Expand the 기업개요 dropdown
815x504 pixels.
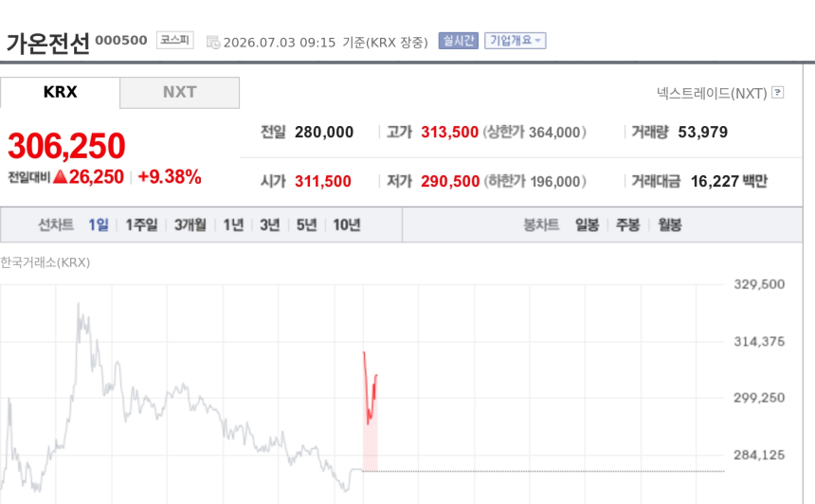click(516, 41)
